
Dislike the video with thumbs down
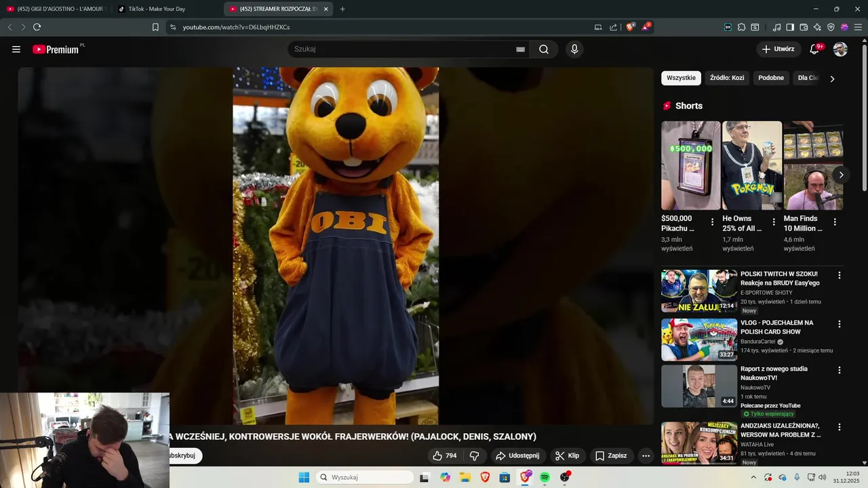(x=475, y=455)
